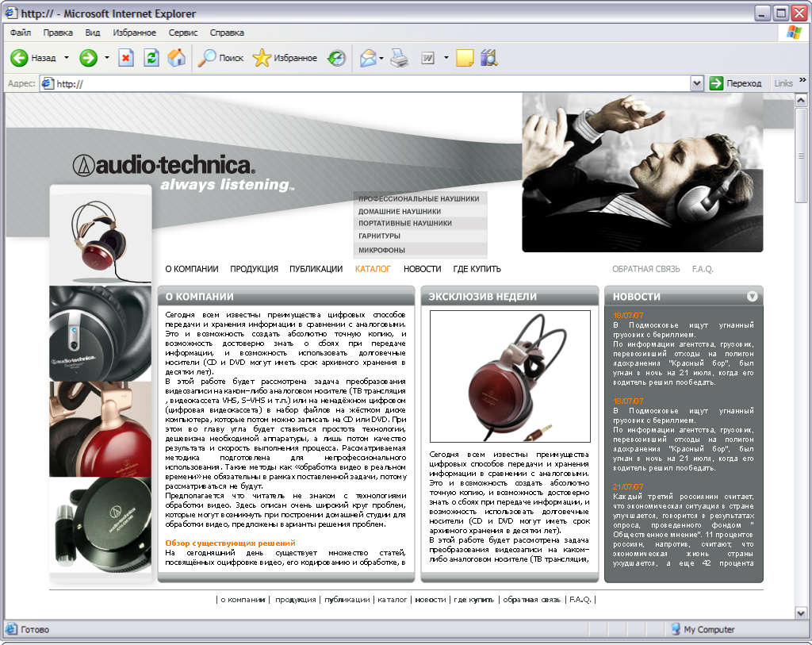Refresh the page with green arrows icon
The image size is (812, 645).
tap(151, 57)
